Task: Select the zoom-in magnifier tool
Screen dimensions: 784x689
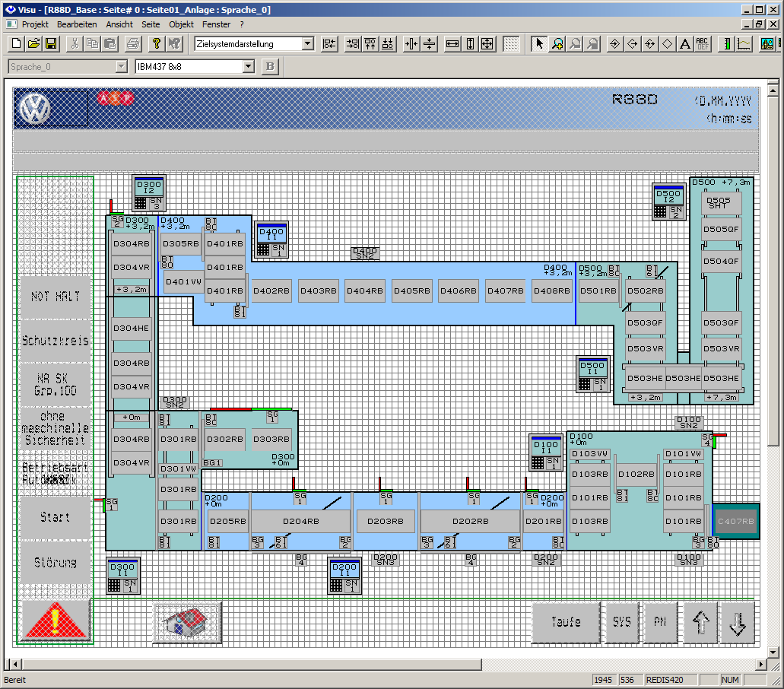Action: coord(557,44)
